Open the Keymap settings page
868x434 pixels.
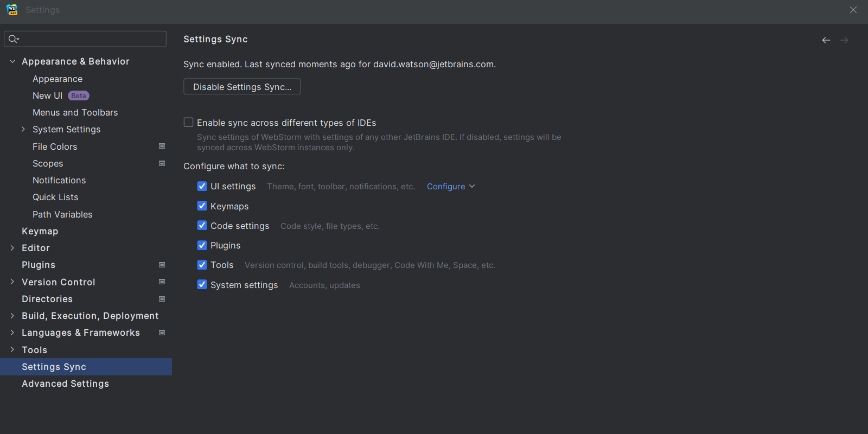pyautogui.click(x=40, y=231)
